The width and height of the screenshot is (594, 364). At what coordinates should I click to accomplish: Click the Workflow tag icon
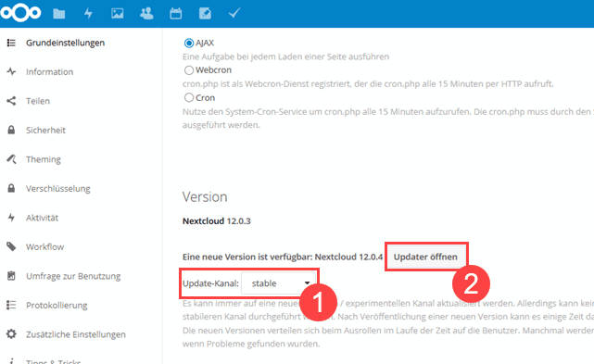pos(11,246)
